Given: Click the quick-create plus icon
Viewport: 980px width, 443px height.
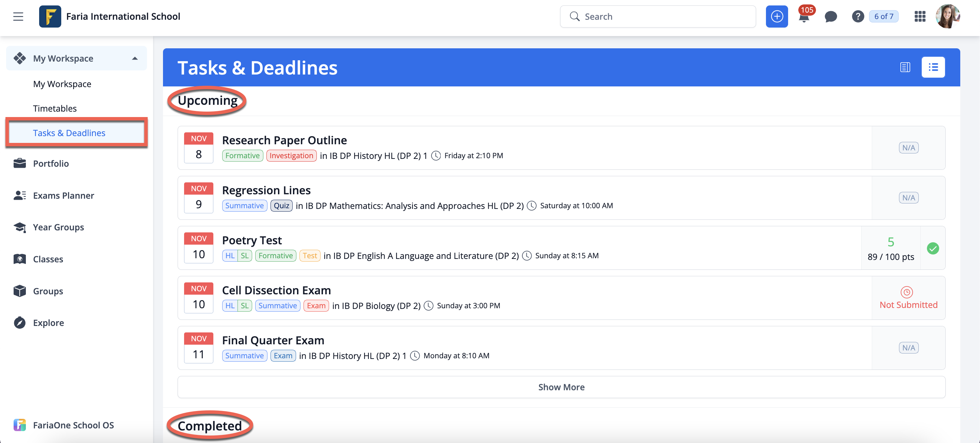Looking at the screenshot, I should [x=777, y=16].
